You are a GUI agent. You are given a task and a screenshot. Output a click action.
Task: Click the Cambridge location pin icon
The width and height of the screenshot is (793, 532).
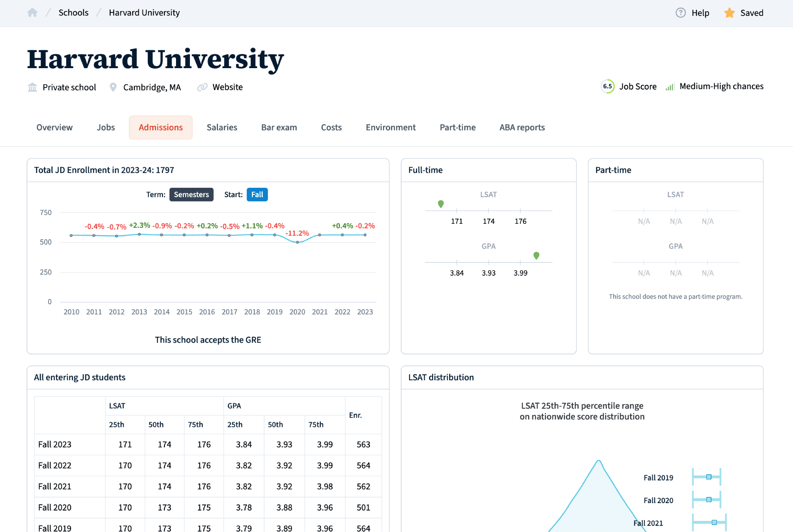[113, 87]
